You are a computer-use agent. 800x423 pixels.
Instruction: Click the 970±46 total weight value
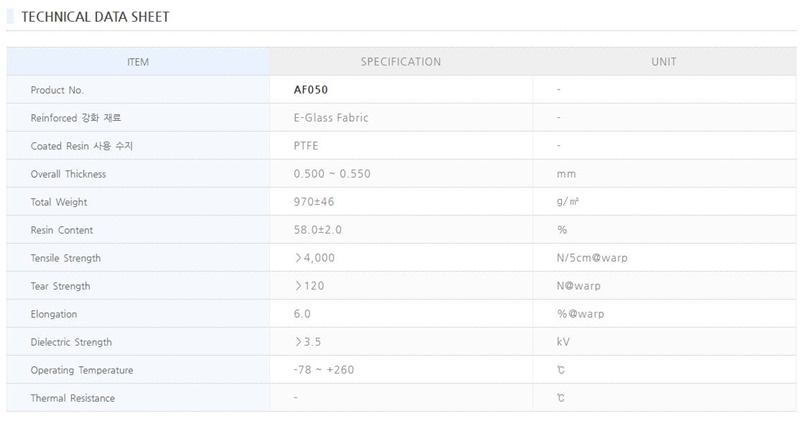(315, 202)
